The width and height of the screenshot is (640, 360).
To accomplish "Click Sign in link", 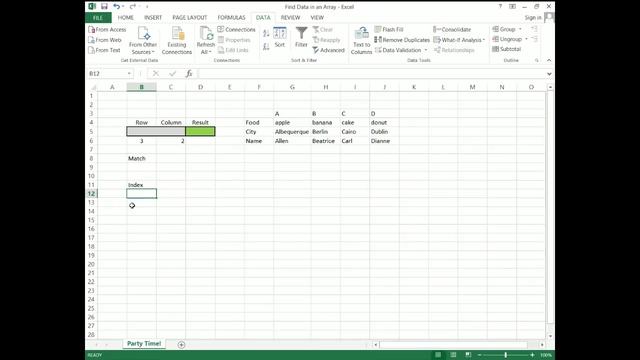I will point(533,18).
